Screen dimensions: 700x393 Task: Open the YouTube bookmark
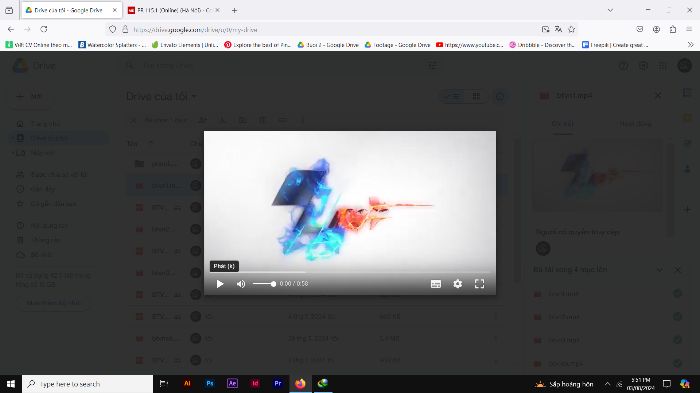[470, 45]
